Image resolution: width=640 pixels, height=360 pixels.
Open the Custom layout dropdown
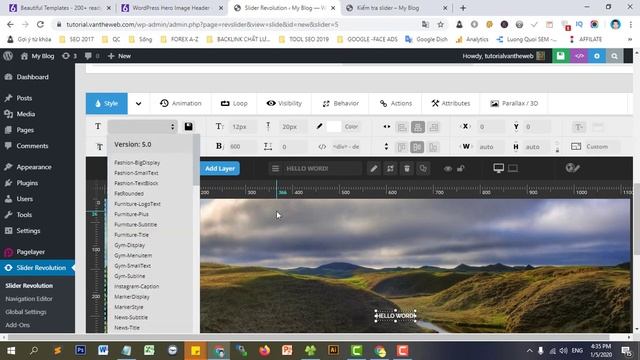(601, 147)
